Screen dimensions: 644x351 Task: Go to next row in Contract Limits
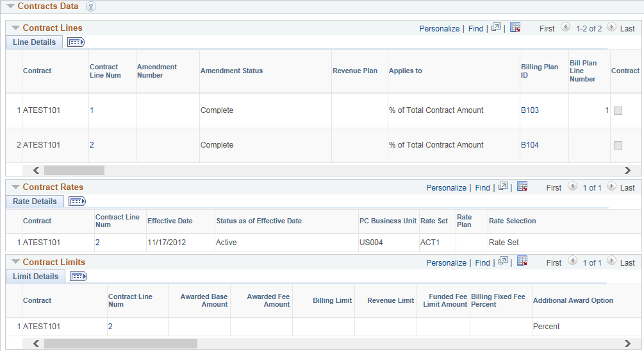[x=611, y=261]
